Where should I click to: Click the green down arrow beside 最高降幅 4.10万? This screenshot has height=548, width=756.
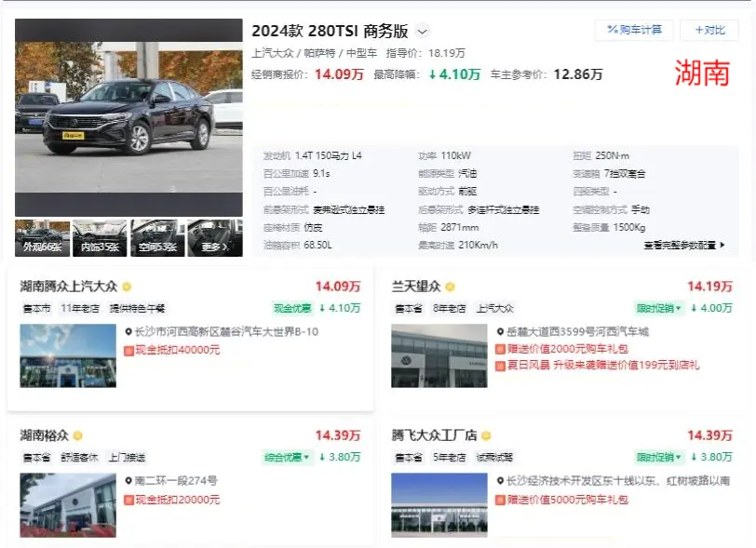click(433, 74)
